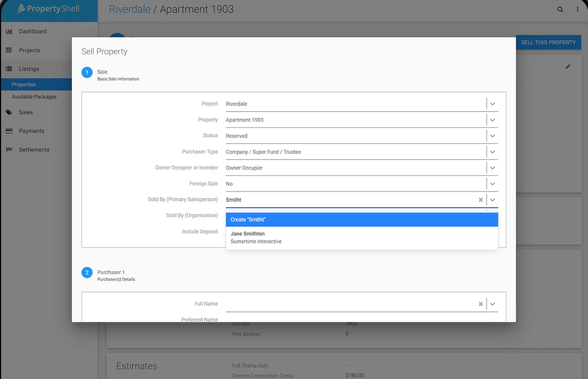This screenshot has width=588, height=379.
Task: Click the Projects grid icon
Action: pyautogui.click(x=9, y=50)
